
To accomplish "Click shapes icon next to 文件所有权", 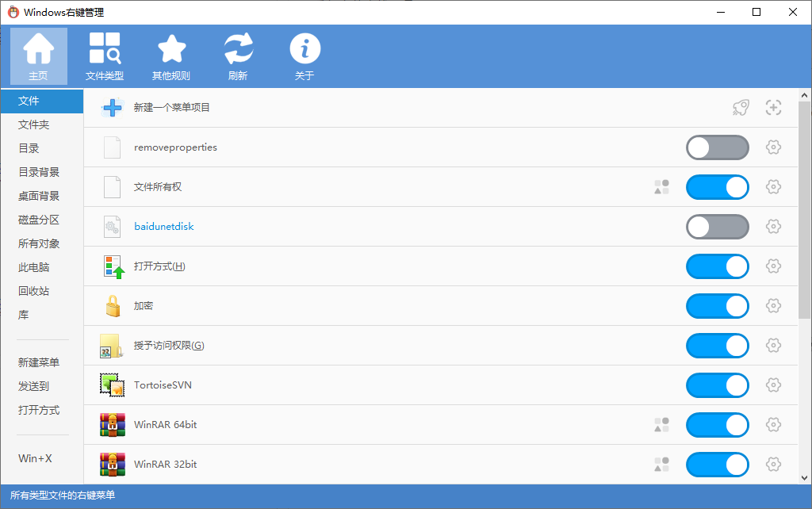I will (x=661, y=187).
